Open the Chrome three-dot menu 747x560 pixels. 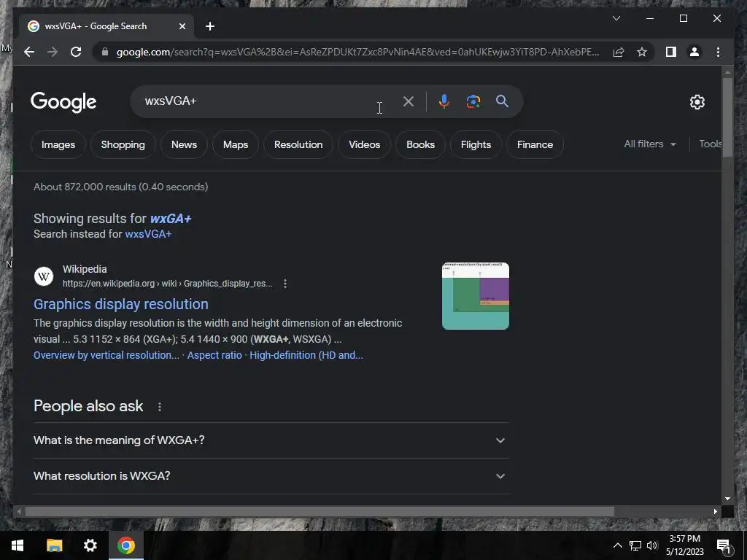click(718, 52)
